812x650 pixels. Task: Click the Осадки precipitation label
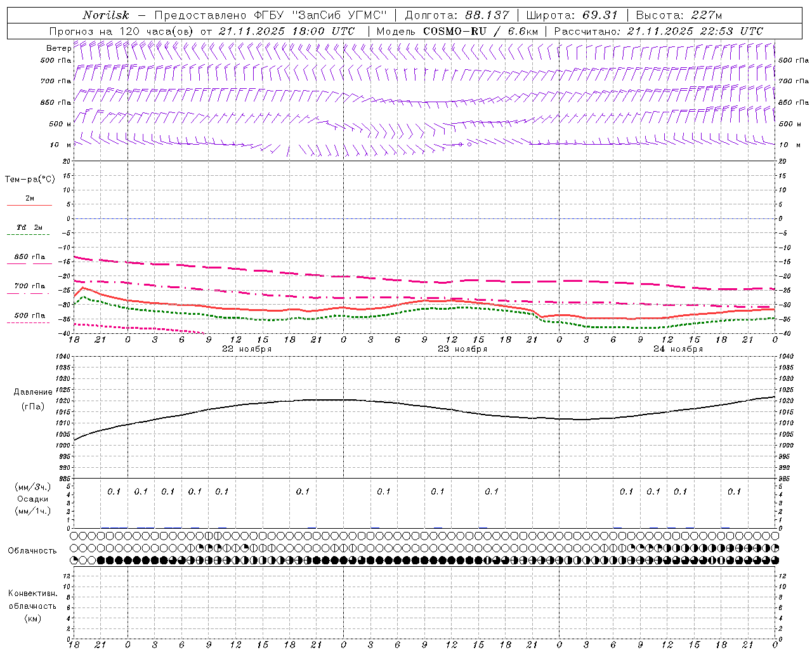tap(33, 499)
